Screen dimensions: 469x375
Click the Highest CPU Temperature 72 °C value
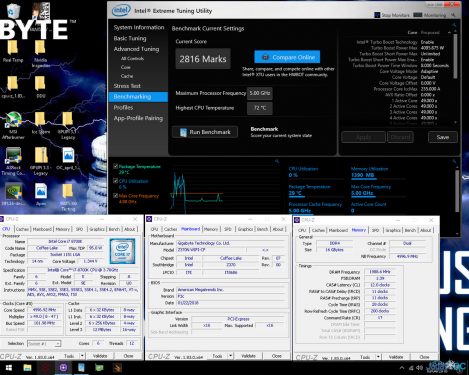point(260,108)
